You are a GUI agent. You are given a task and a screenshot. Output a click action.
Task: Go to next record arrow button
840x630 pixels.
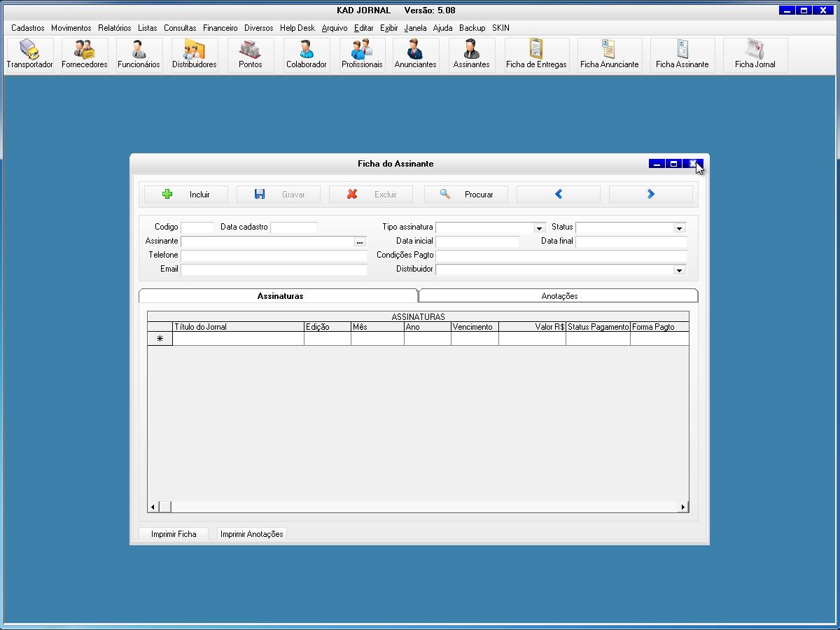tap(650, 195)
